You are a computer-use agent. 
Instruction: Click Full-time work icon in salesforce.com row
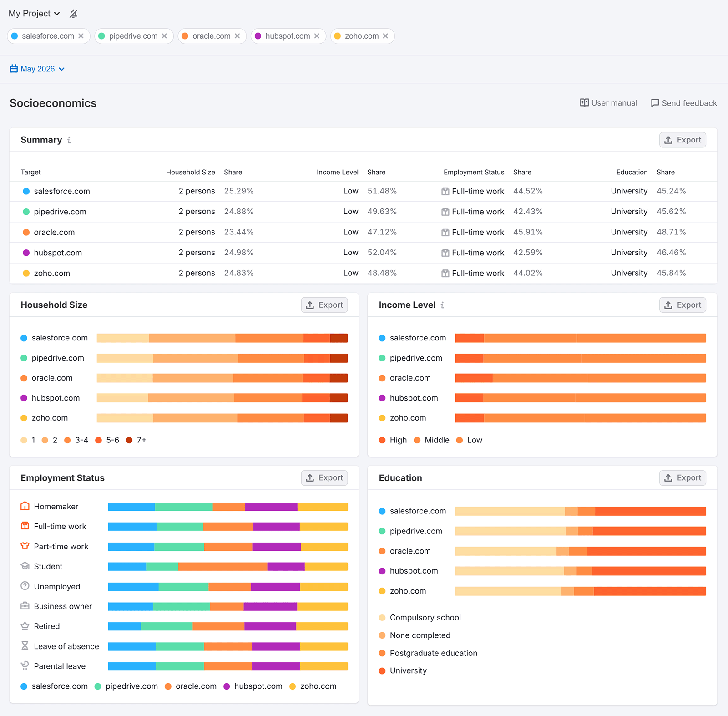point(445,192)
